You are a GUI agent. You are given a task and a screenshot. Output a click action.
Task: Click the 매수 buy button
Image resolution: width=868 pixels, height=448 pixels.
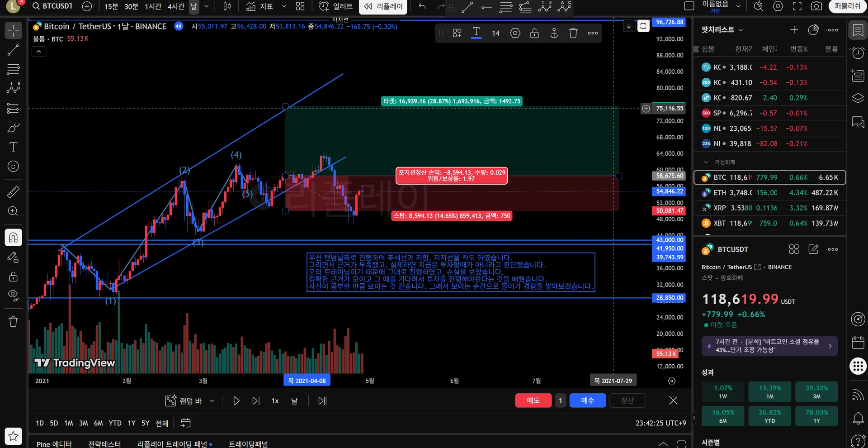(x=588, y=400)
